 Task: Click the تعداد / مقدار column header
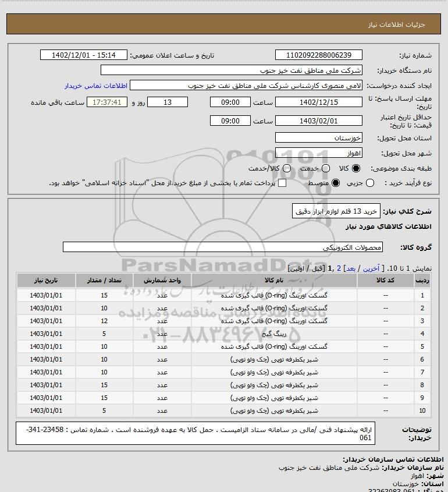104,280
